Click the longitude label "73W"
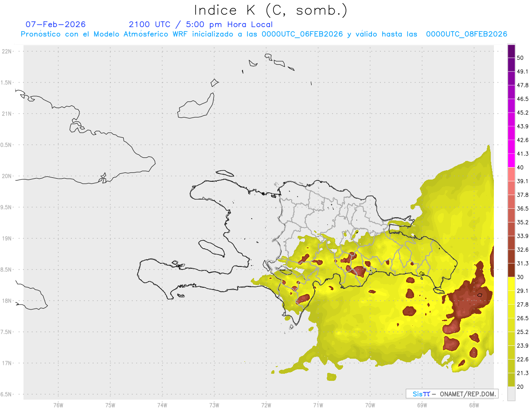532x411 pixels. [214, 405]
